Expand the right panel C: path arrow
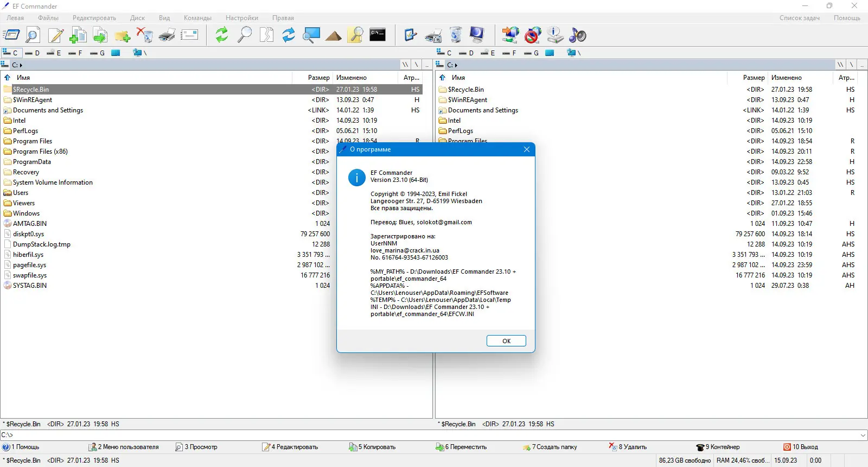Viewport: 868px width, 467px height. tap(456, 65)
